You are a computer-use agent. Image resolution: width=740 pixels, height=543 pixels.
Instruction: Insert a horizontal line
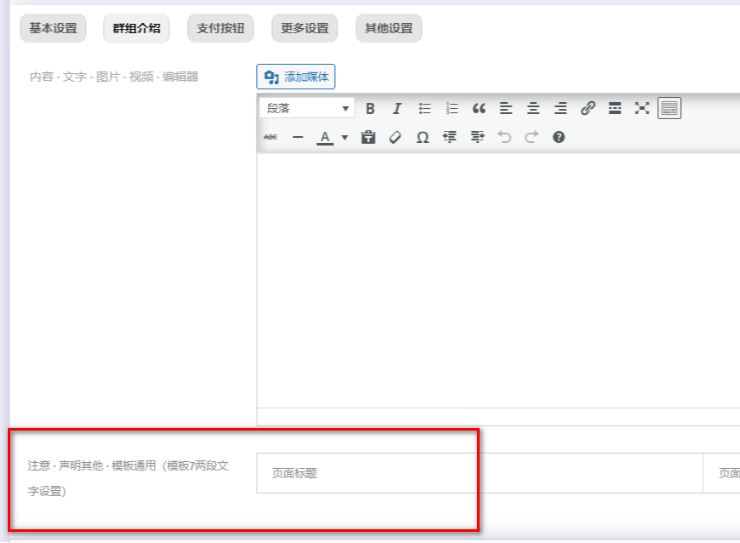click(x=298, y=137)
